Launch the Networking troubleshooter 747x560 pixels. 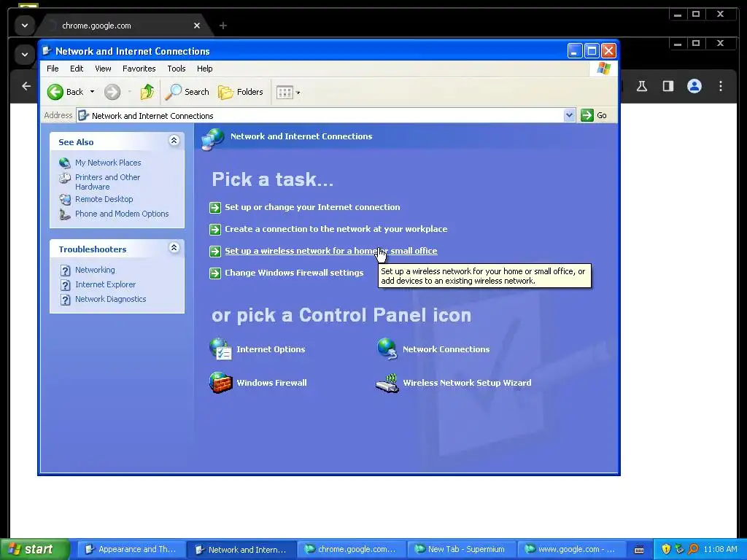click(x=95, y=270)
